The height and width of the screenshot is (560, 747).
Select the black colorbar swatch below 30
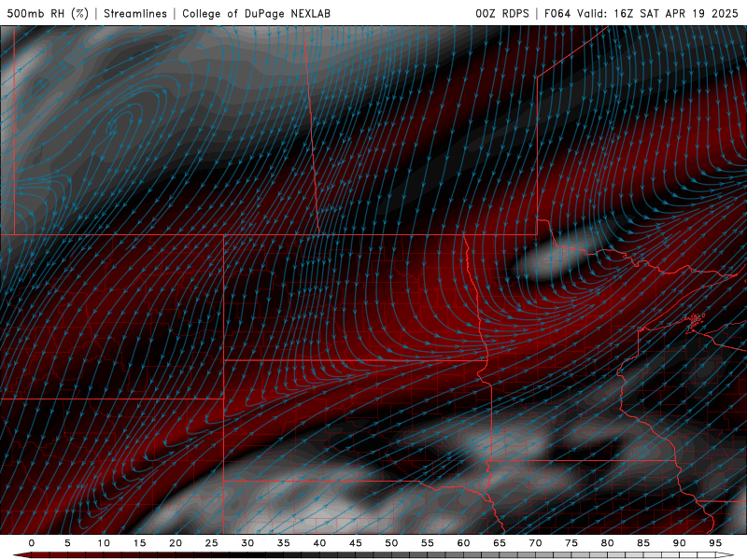256,555
